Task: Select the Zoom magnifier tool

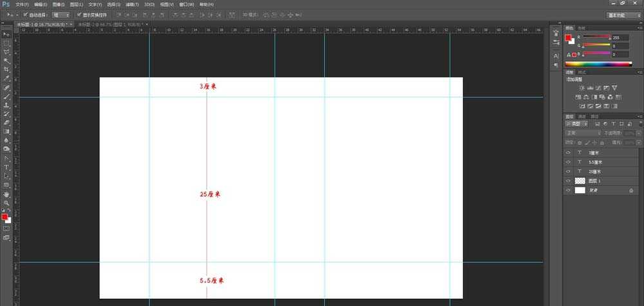Action: (6, 202)
